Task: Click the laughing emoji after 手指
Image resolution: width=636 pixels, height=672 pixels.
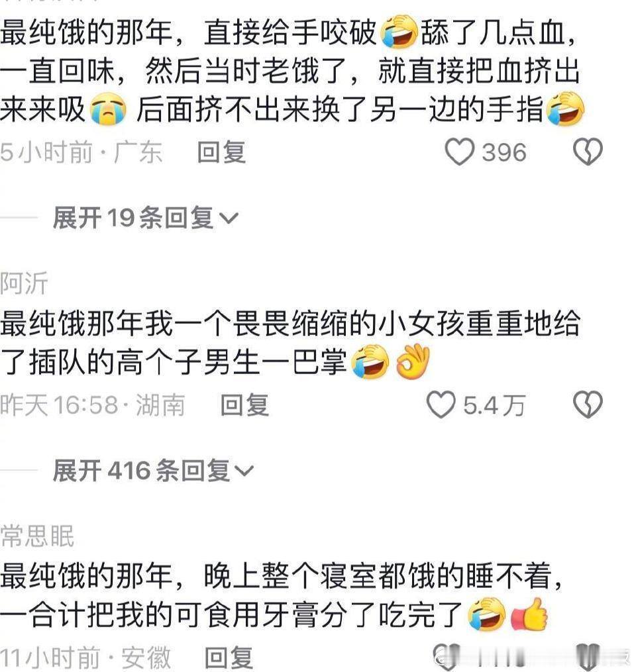Action: pos(565,109)
